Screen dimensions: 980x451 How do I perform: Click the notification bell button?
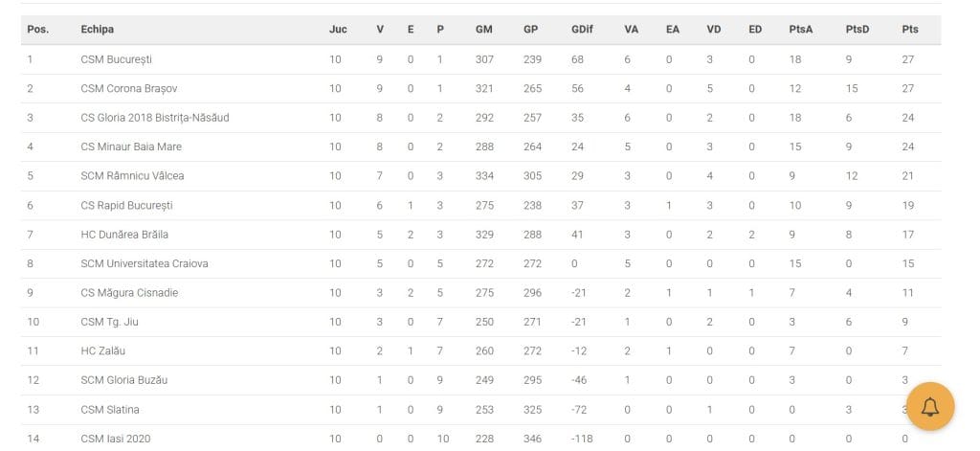tap(930, 407)
